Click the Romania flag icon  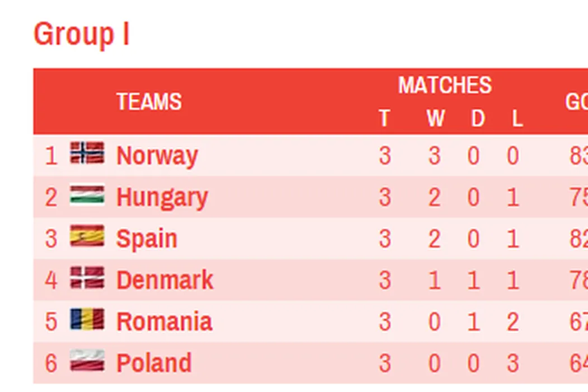coord(87,319)
